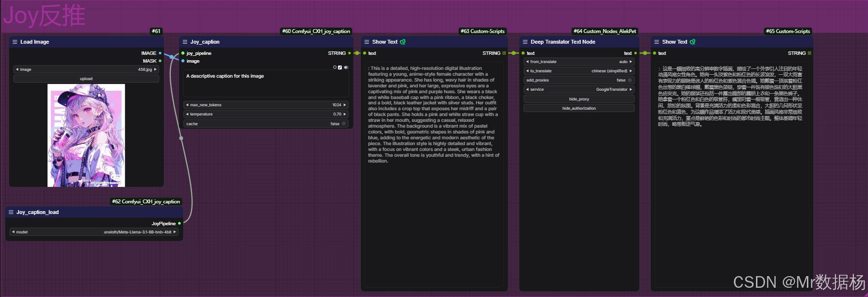Click the menu icon of Show Text node #65
868x297 pixels.
tap(657, 42)
